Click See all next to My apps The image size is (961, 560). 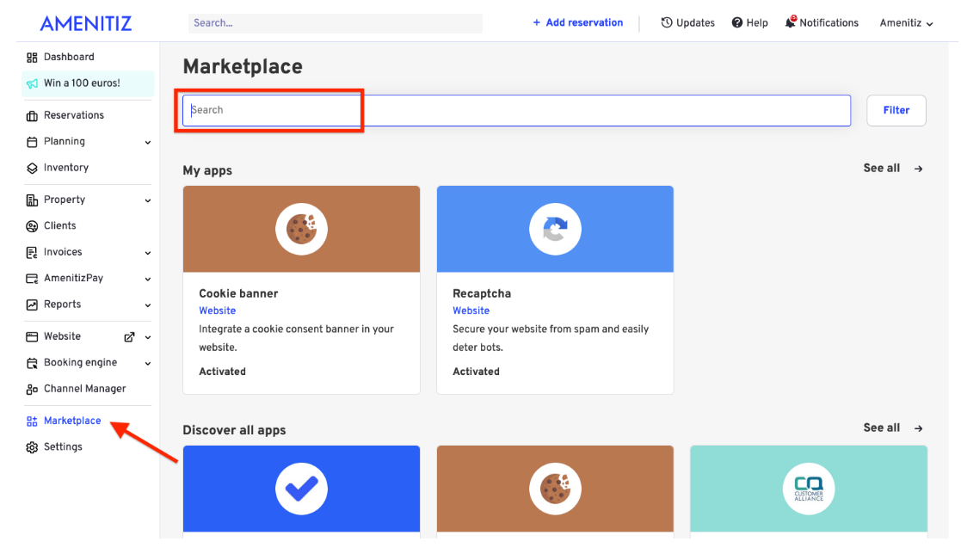[x=892, y=169]
